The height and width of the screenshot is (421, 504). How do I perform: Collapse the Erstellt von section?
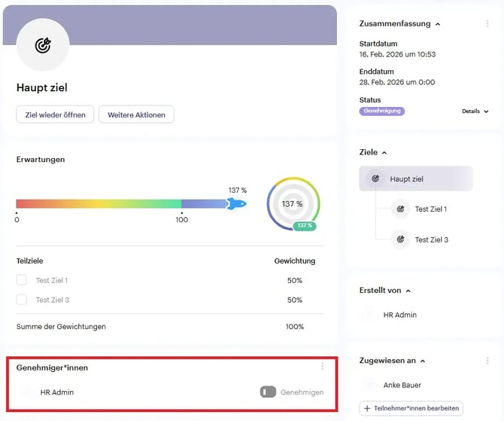point(408,291)
